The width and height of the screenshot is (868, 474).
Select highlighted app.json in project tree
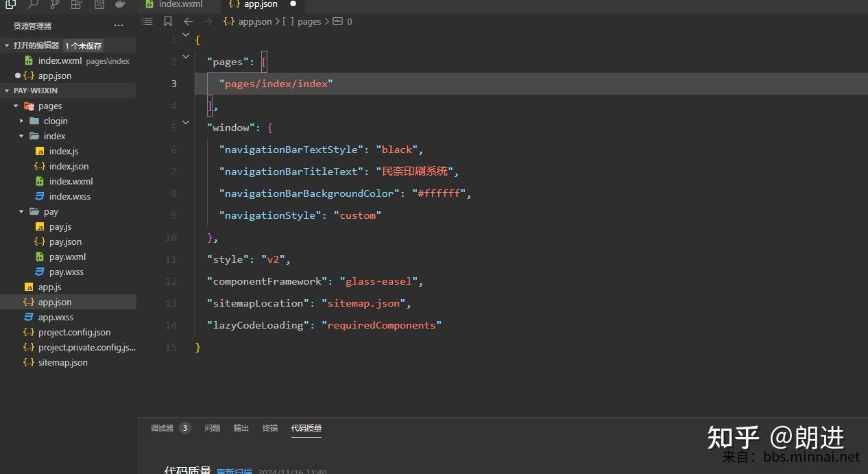[69, 302]
